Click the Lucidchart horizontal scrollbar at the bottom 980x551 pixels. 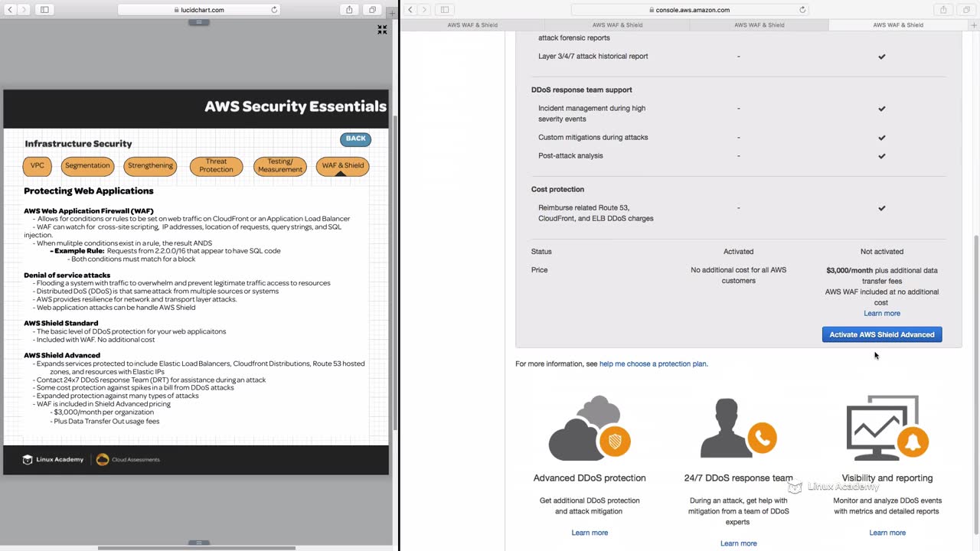click(197, 548)
